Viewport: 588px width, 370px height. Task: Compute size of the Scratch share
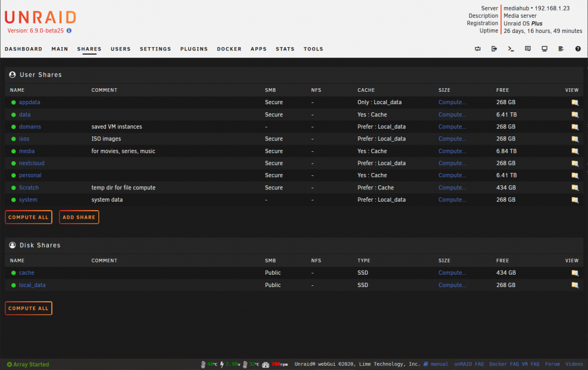tap(452, 188)
